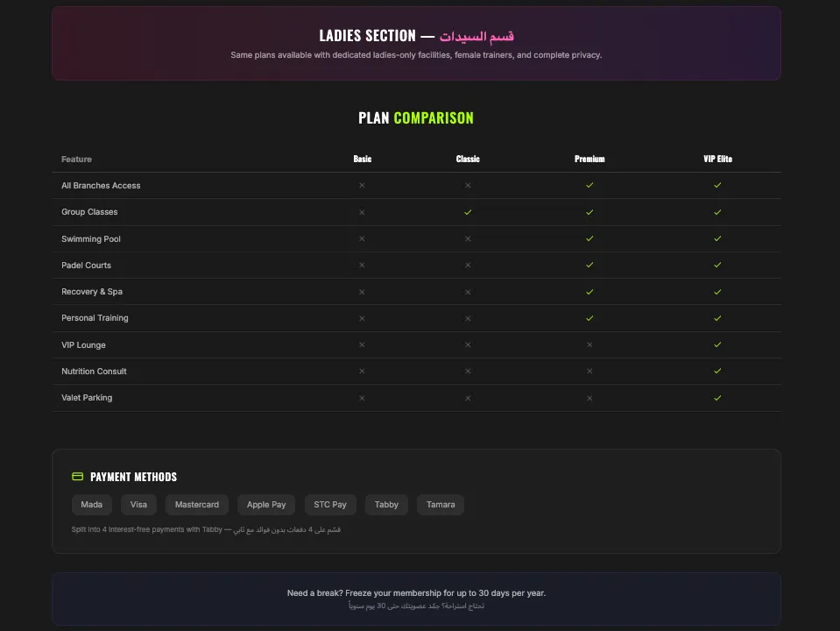Select the Mada payment chip

click(x=92, y=505)
